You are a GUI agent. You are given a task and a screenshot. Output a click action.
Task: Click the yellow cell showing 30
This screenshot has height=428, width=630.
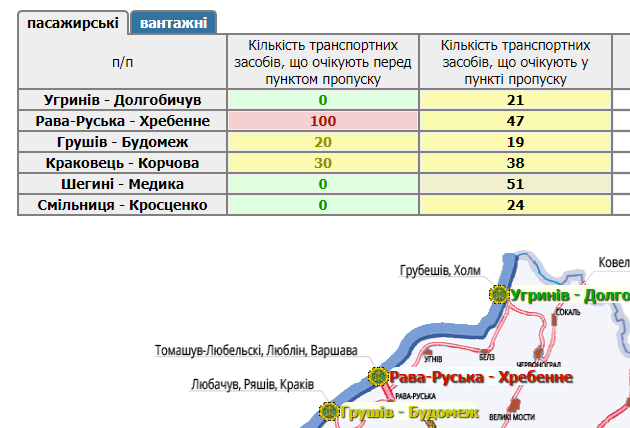tap(323, 163)
